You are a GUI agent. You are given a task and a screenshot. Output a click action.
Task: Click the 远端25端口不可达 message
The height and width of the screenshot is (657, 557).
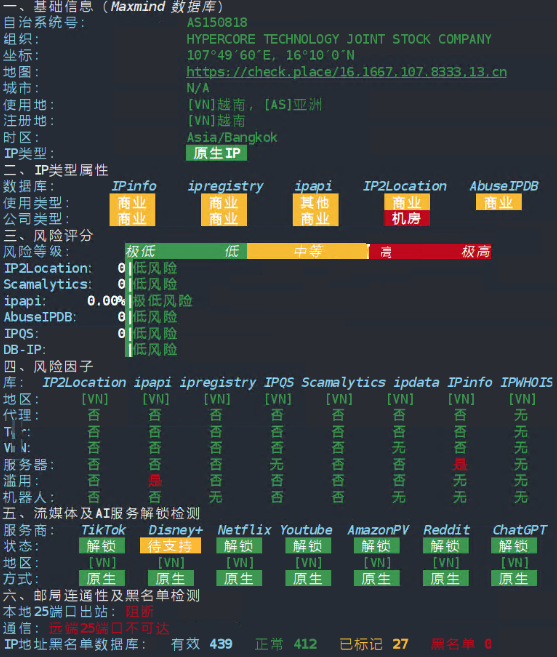tap(109, 628)
